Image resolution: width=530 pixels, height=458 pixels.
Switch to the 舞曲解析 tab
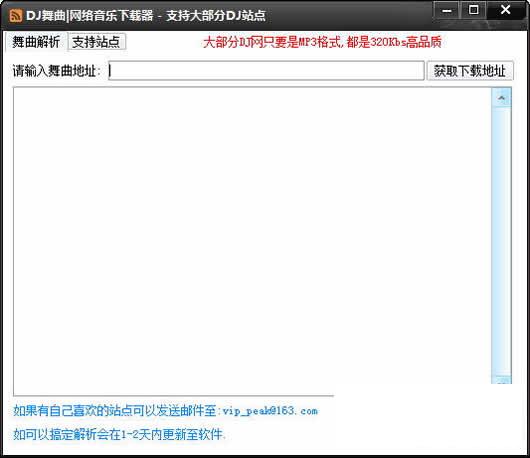35,42
